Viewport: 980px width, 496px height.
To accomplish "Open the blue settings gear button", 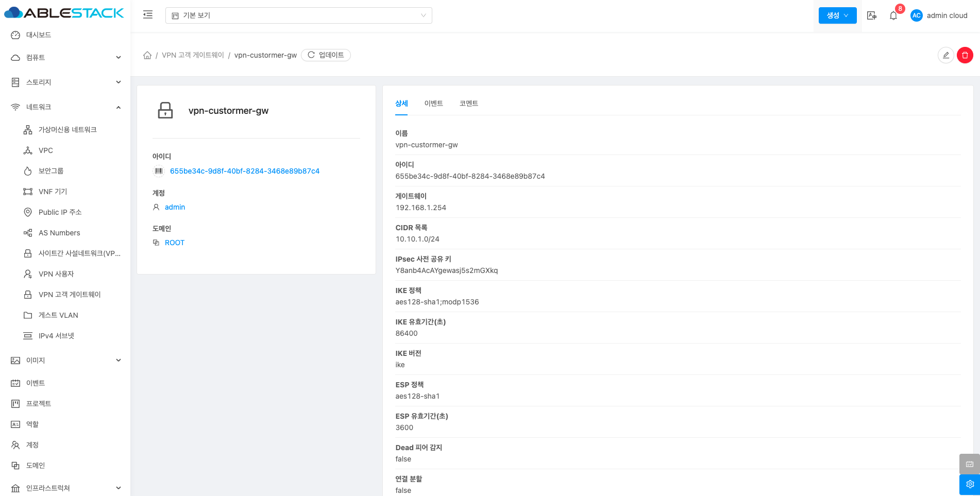I will (x=969, y=484).
